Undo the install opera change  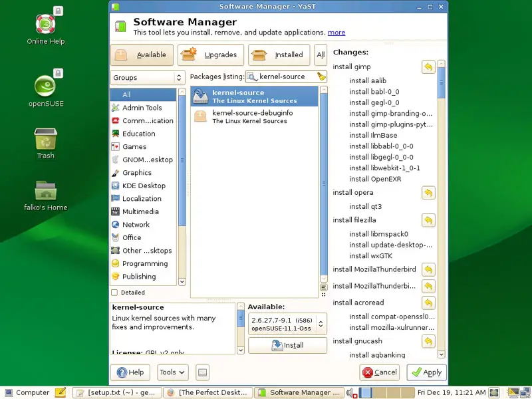click(x=428, y=193)
